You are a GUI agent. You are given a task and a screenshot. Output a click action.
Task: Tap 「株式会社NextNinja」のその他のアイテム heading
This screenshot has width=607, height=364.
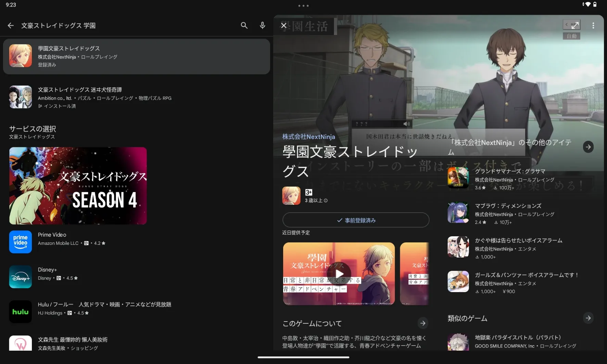[x=510, y=147]
